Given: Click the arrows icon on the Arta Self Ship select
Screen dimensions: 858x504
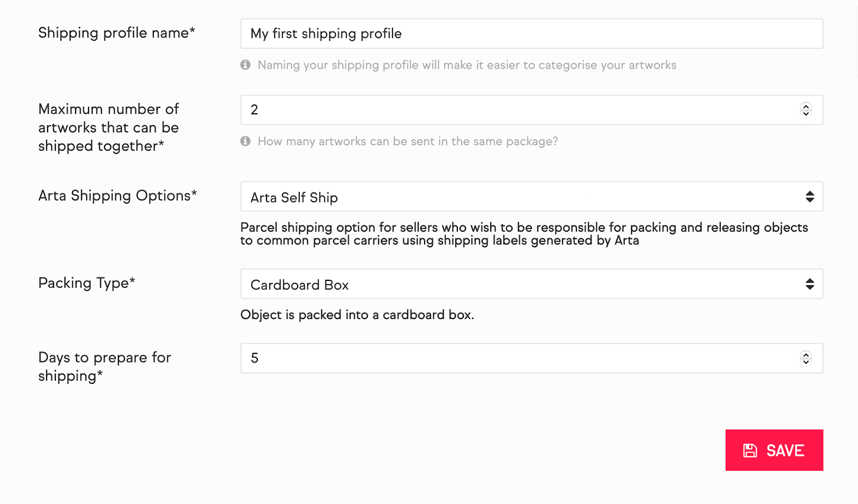Looking at the screenshot, I should point(810,197).
